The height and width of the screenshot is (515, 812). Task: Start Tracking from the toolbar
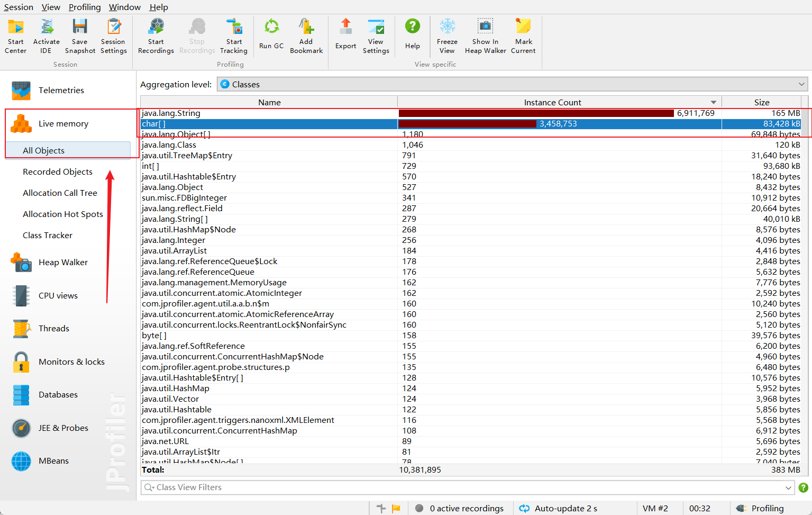[x=234, y=36]
